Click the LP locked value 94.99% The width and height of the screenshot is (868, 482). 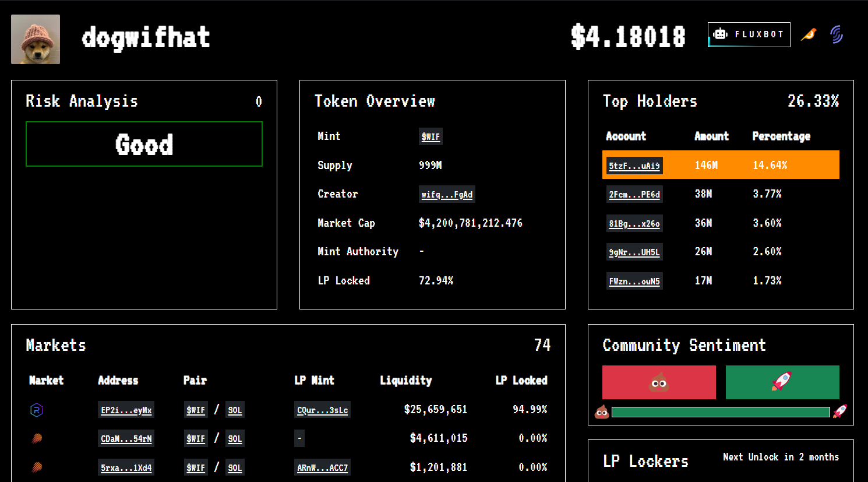(530, 409)
